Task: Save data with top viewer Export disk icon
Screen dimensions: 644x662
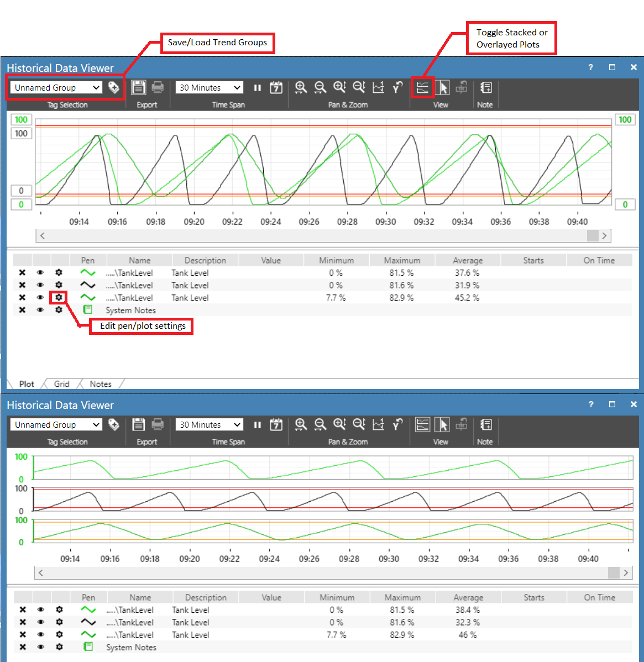Action: [x=138, y=87]
